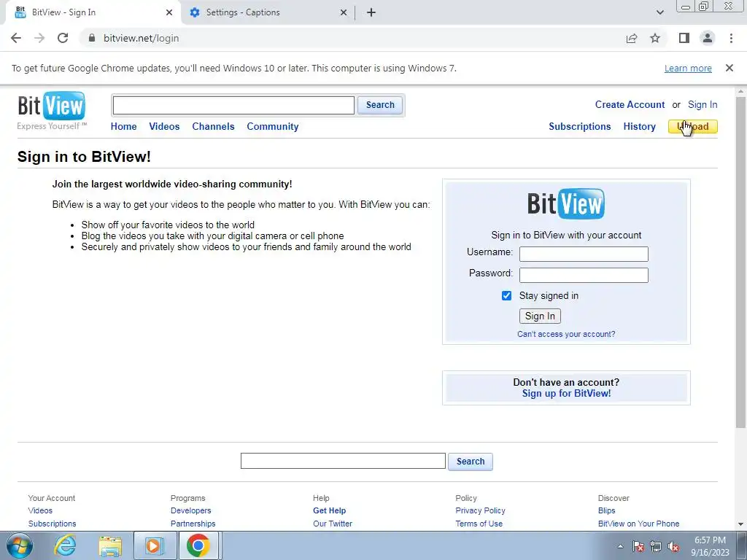Open Windows Explorer folder in taskbar

tap(110, 545)
